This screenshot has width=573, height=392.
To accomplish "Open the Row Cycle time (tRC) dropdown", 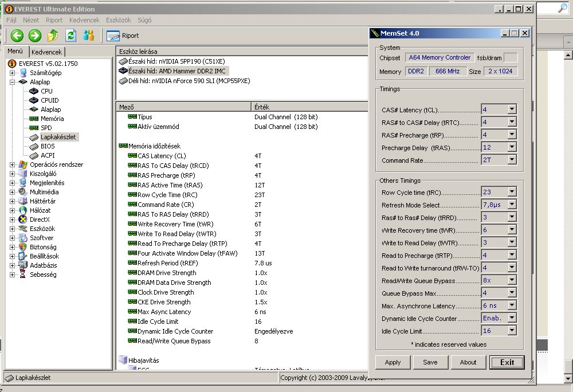I will [512, 192].
